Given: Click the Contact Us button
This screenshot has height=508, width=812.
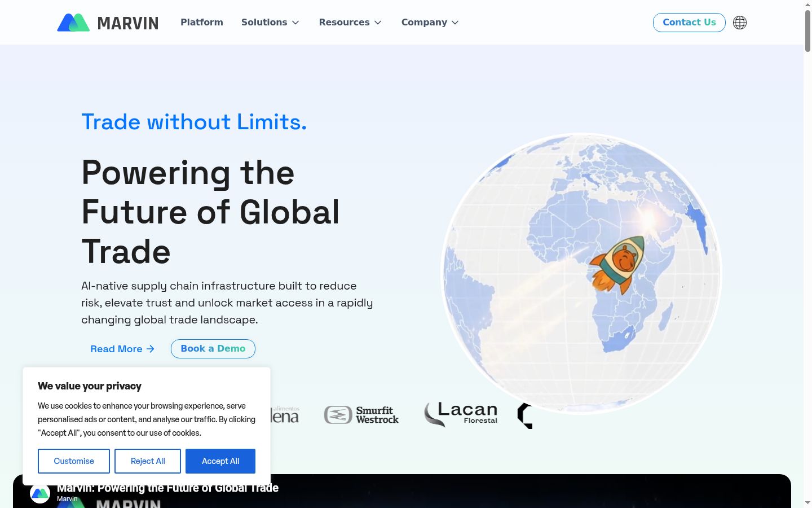Looking at the screenshot, I should coord(689,23).
